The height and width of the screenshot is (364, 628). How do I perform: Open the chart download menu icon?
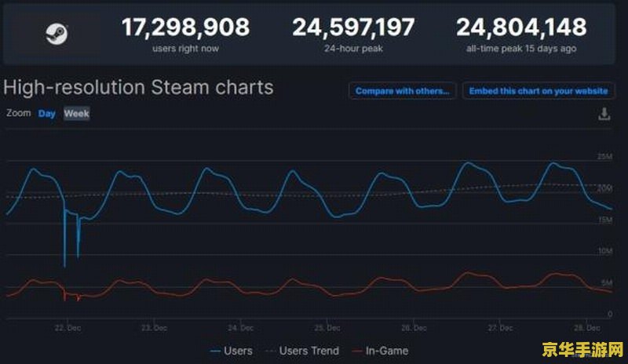pyautogui.click(x=604, y=114)
